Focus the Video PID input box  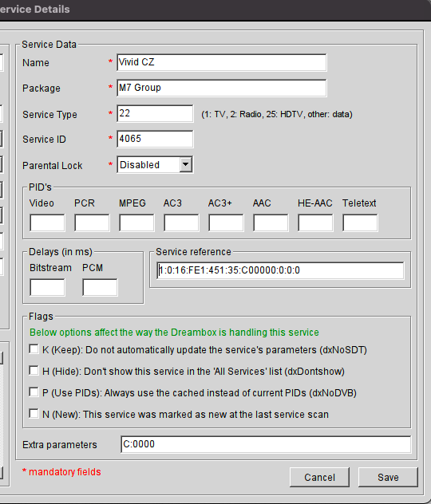[47, 222]
